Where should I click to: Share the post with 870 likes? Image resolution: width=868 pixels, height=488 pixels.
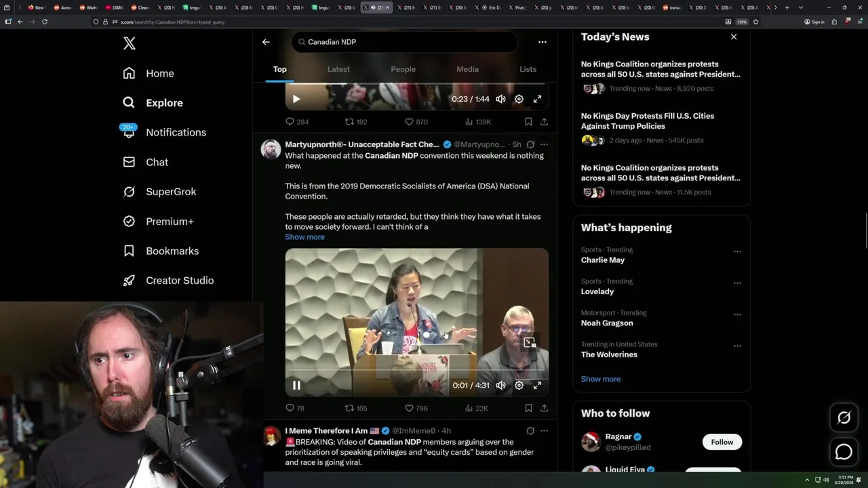(544, 122)
